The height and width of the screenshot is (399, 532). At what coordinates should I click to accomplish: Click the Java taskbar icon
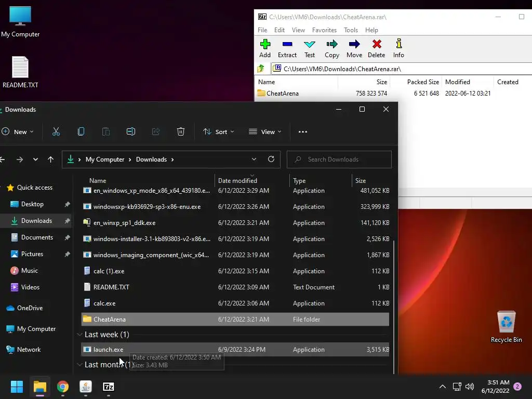point(86,387)
